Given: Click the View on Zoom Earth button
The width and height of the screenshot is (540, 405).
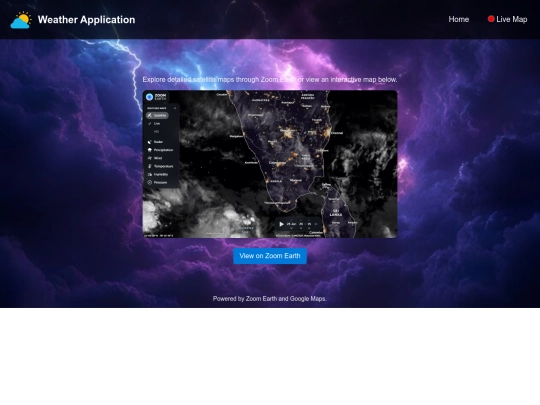Looking at the screenshot, I should tap(270, 256).
